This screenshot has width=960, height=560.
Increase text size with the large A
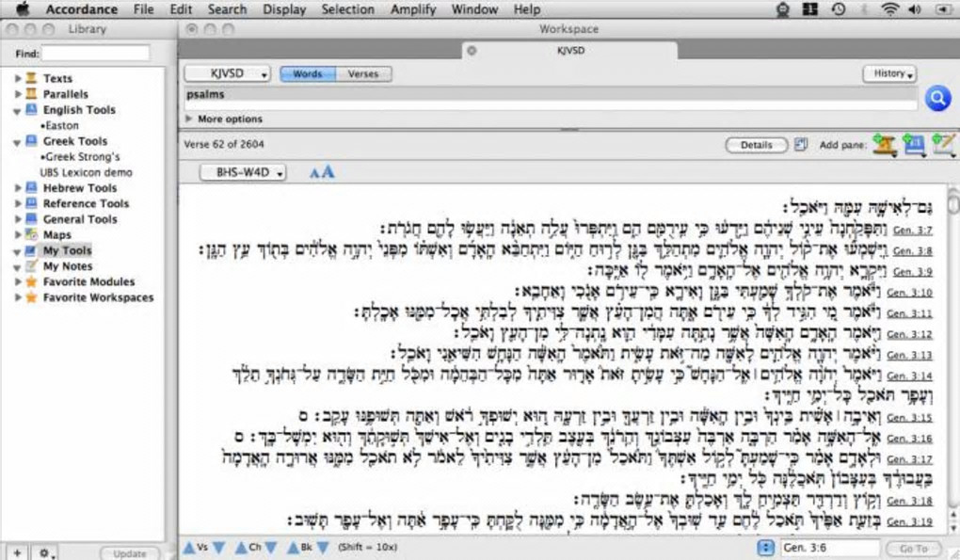pyautogui.click(x=328, y=172)
